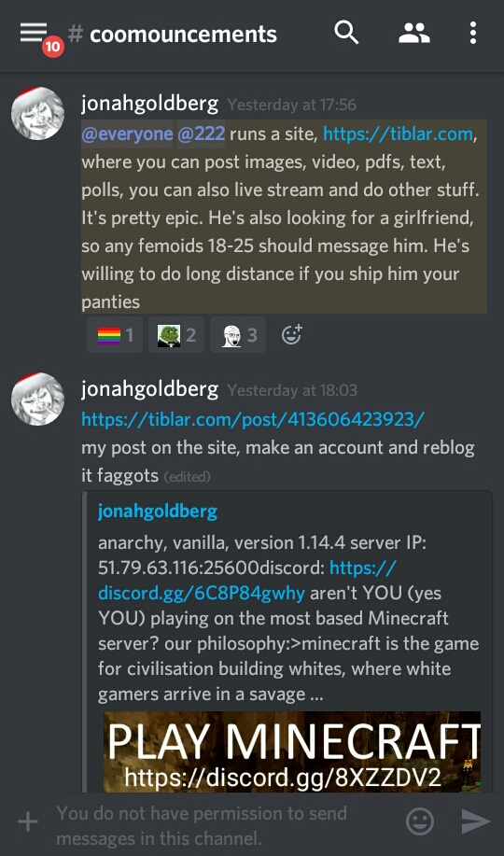
Task: Toggle the wojak reaction with count 3
Action: 238,334
